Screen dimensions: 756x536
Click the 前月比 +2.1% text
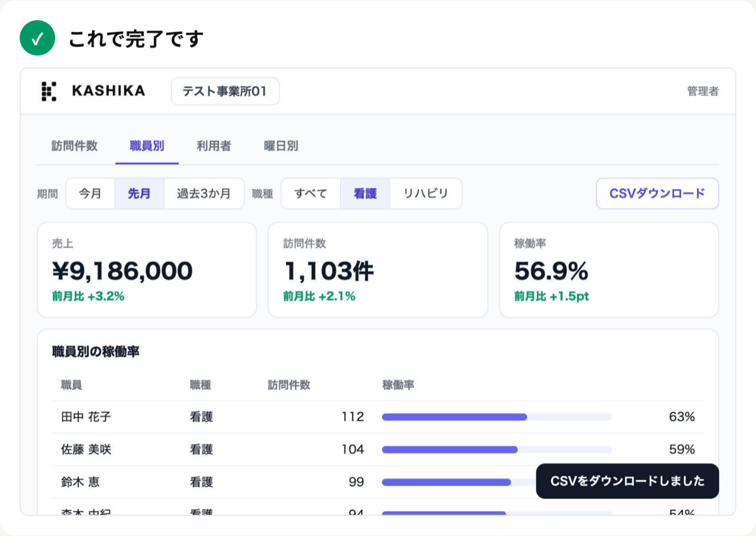pyautogui.click(x=319, y=295)
